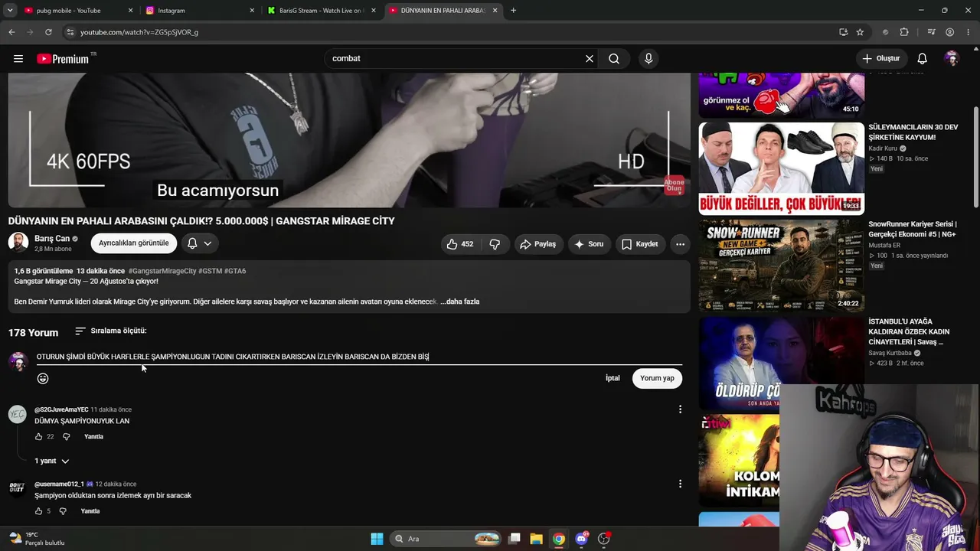Click the Abone Olun subscribe watermark

point(674,185)
